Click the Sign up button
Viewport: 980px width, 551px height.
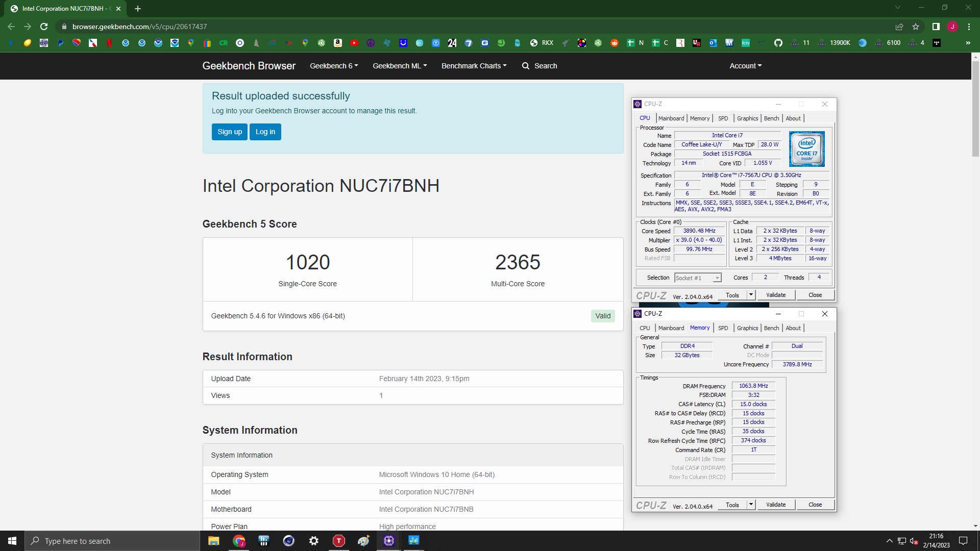pos(230,132)
